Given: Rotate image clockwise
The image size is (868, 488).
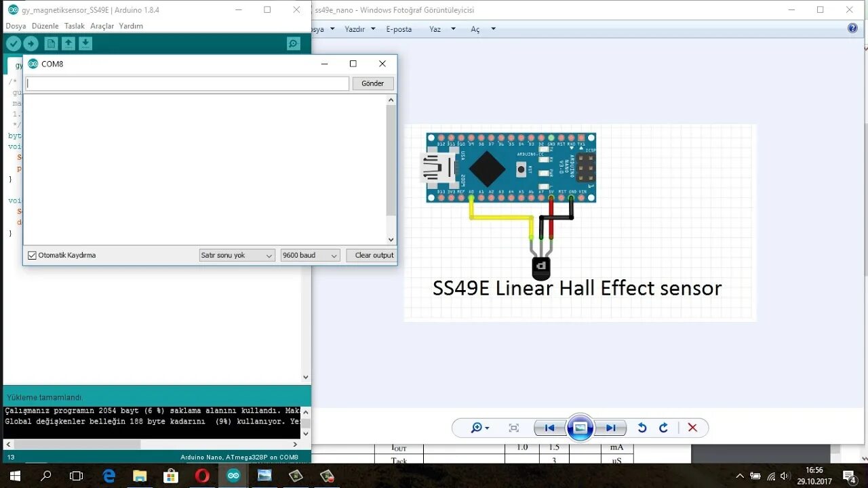Looking at the screenshot, I should (664, 428).
